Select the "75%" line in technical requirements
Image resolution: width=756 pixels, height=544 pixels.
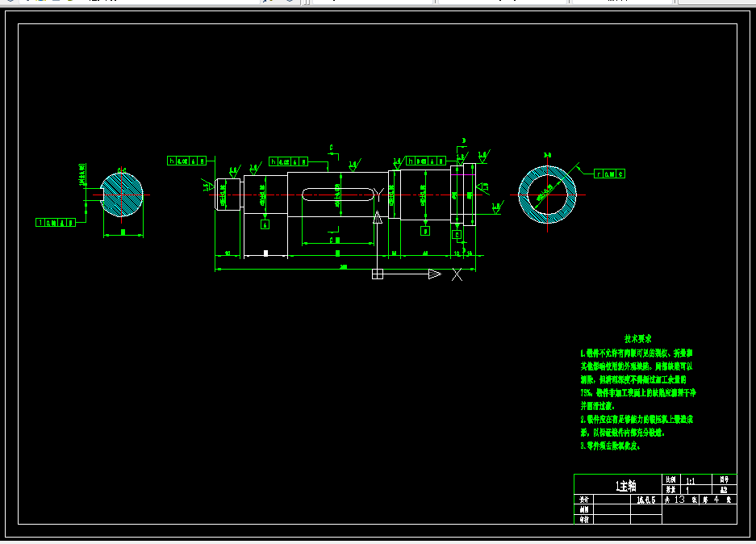[638, 393]
